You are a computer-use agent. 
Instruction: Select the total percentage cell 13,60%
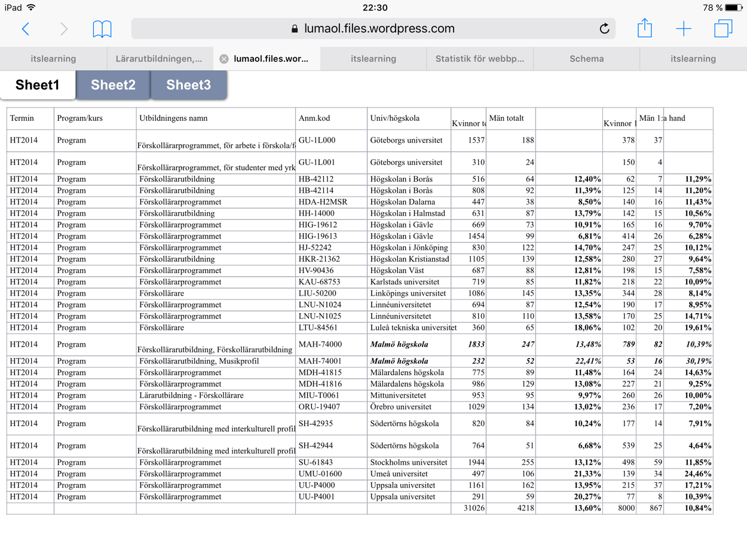tap(568, 508)
